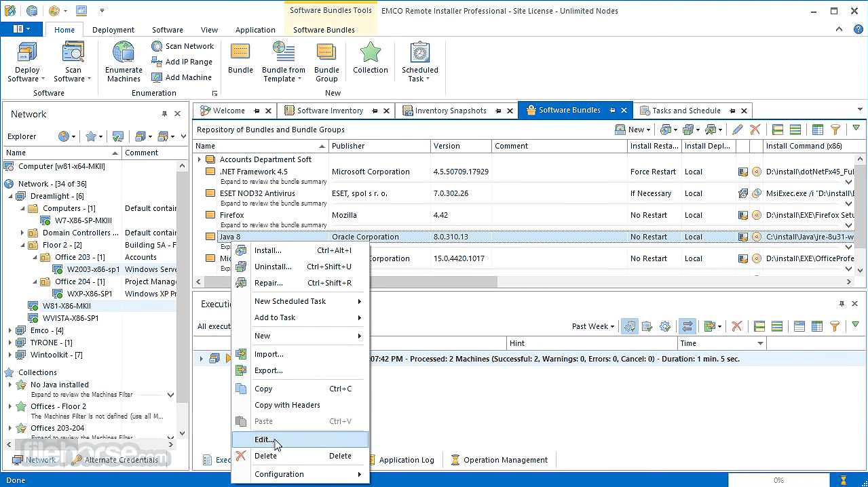Switch to the Deployment ribbon tab

pos(113,30)
